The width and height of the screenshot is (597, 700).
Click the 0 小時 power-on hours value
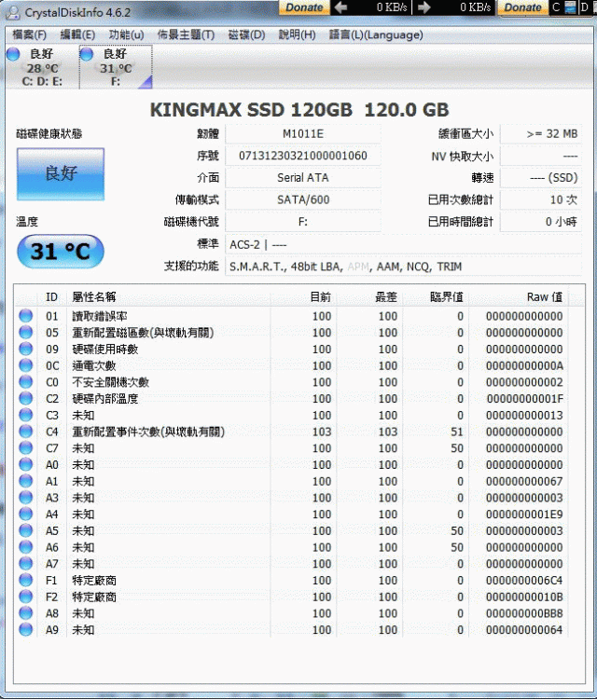pyautogui.click(x=541, y=222)
